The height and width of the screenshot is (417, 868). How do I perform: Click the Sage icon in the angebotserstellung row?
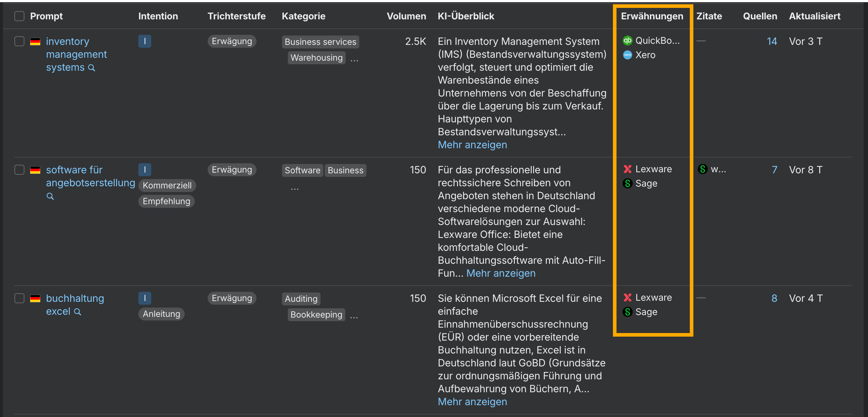(x=627, y=183)
